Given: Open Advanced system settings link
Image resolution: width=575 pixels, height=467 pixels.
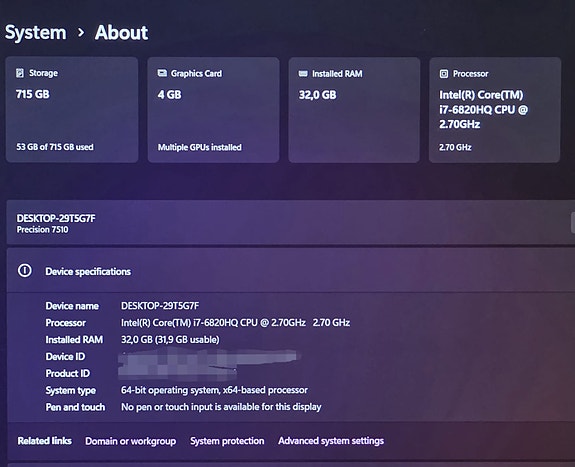Looking at the screenshot, I should [331, 441].
